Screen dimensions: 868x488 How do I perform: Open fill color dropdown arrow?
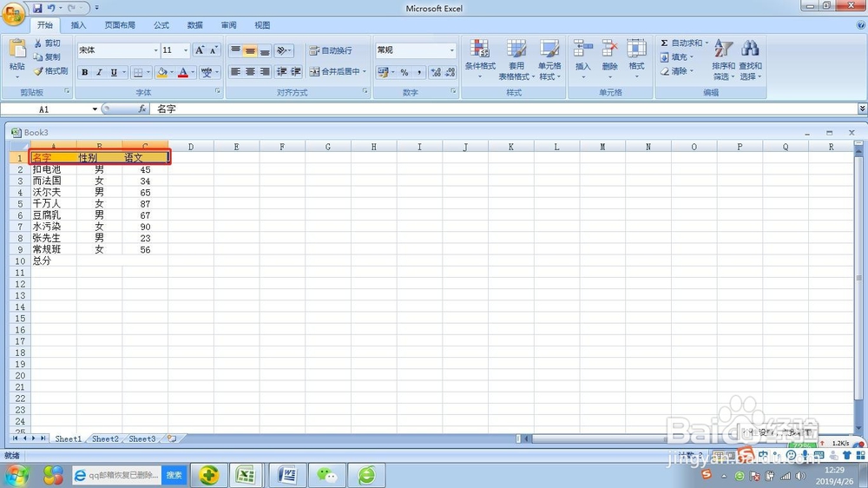[x=172, y=72]
